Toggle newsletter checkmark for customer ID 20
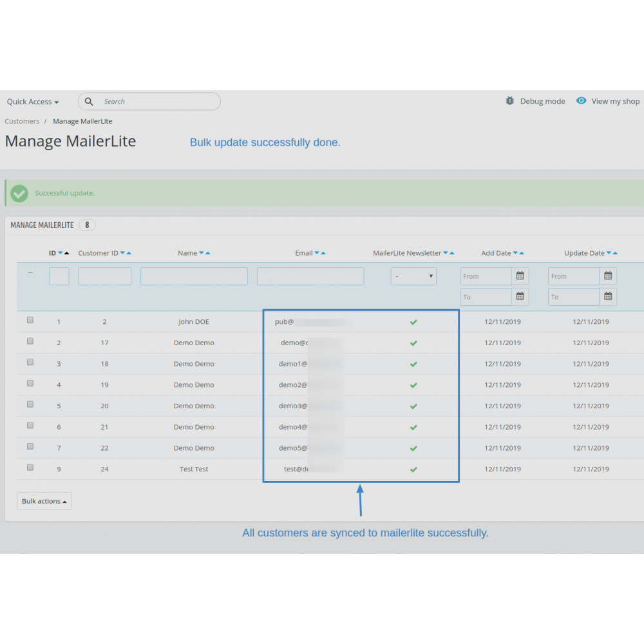Screen dimensions: 644x644 (x=413, y=406)
